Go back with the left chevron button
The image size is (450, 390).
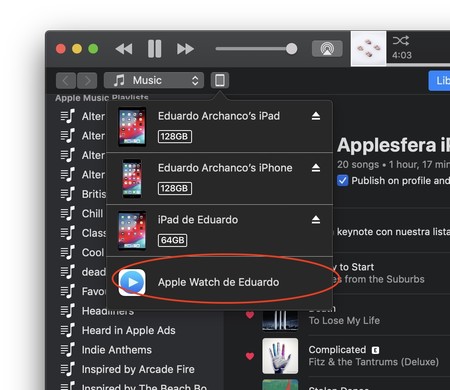click(66, 80)
